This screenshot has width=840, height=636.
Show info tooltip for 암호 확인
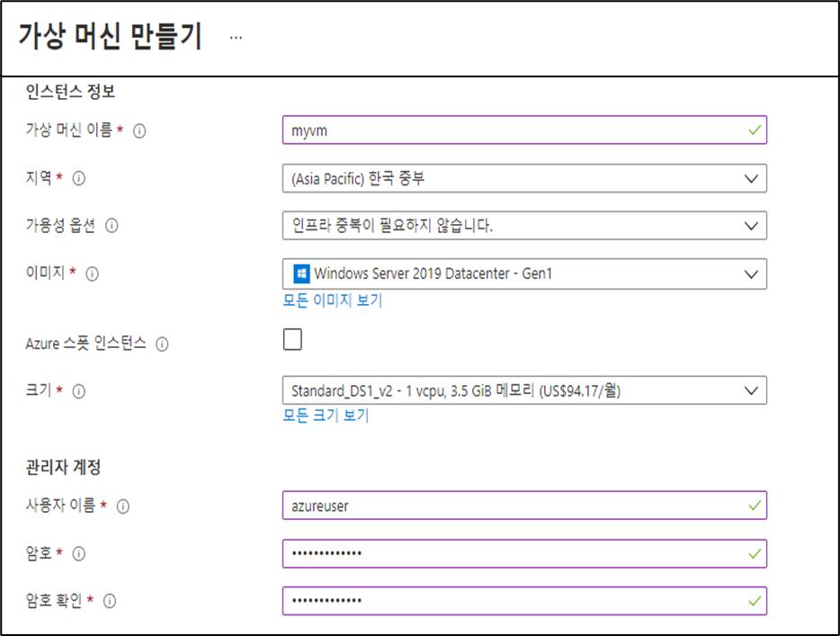(110, 601)
